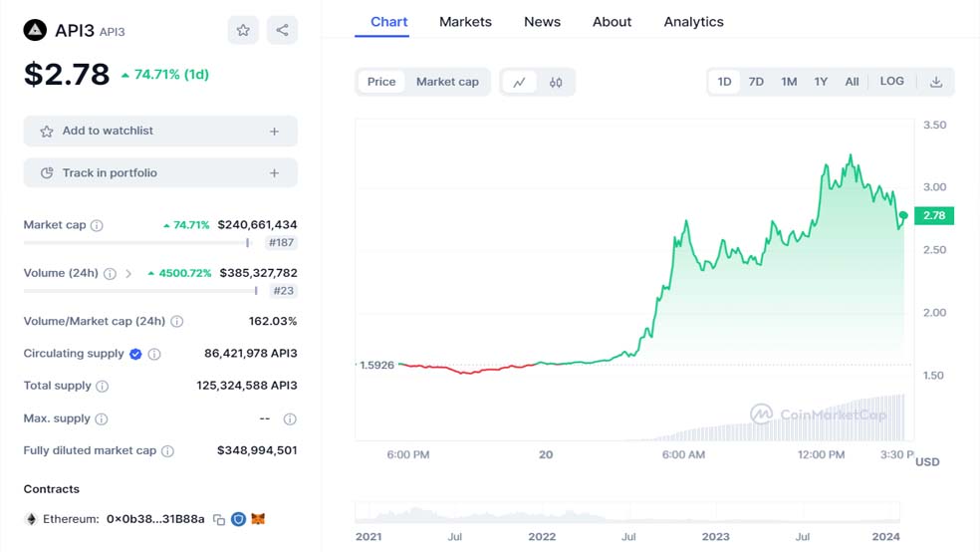Download chart data icon
The height and width of the screenshot is (552, 980).
click(936, 82)
